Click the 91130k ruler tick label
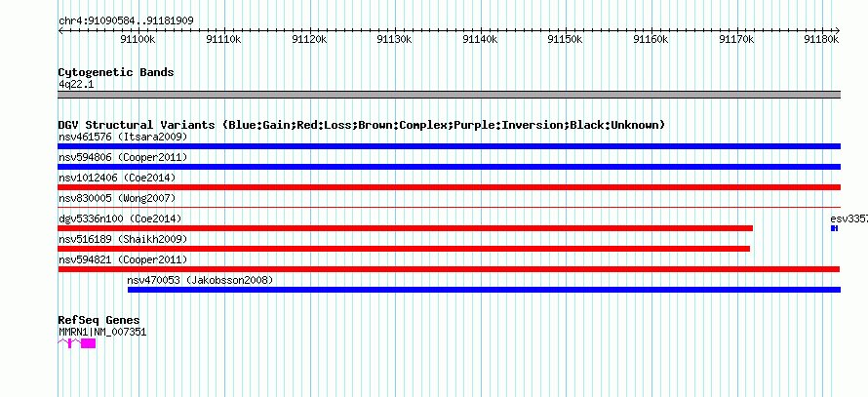Screen dimensions: 868x397 [x=394, y=39]
